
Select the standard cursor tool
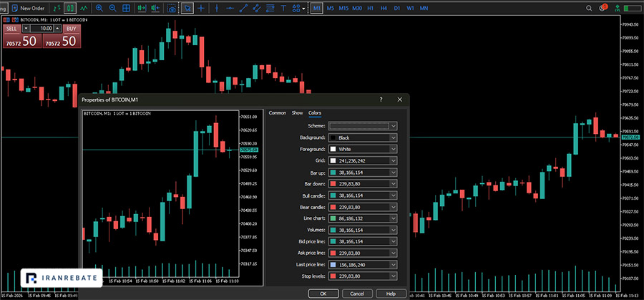pos(187,8)
